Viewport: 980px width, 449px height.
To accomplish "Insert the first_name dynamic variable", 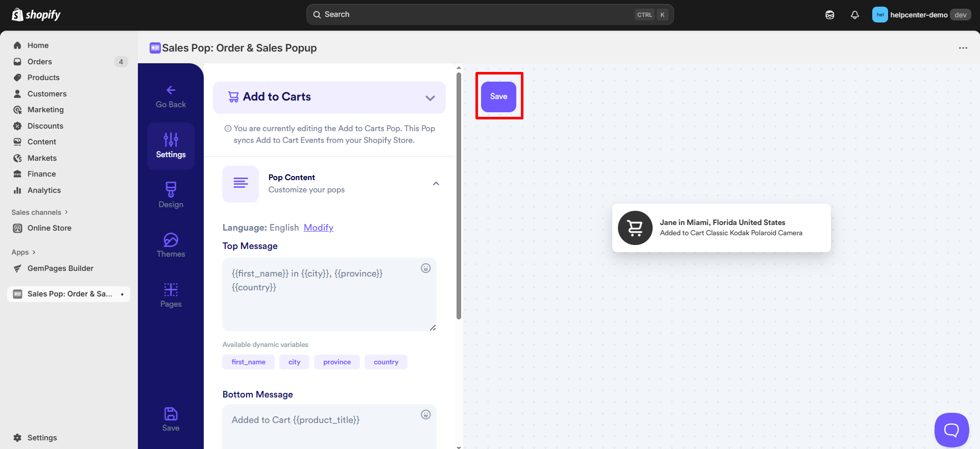I will click(248, 362).
